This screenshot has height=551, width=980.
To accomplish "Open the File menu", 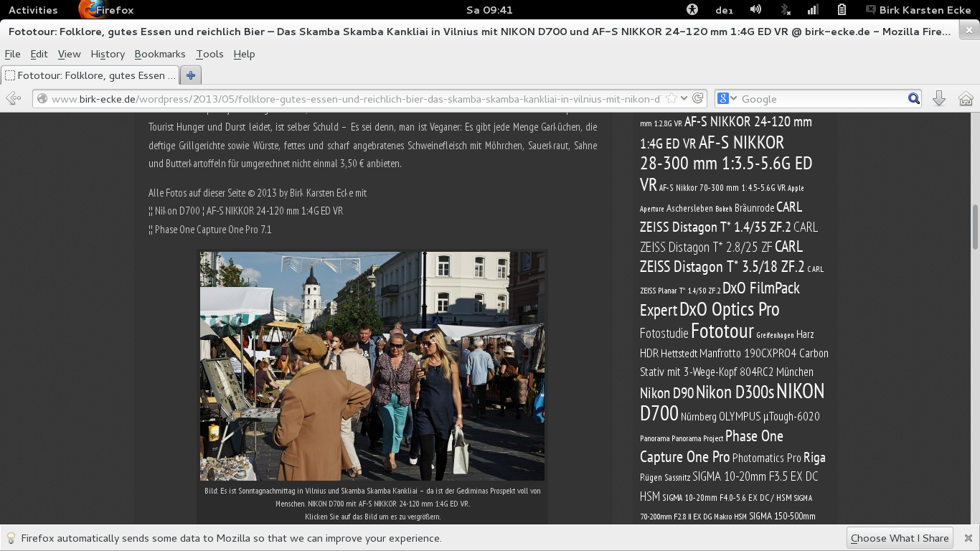I will (12, 54).
